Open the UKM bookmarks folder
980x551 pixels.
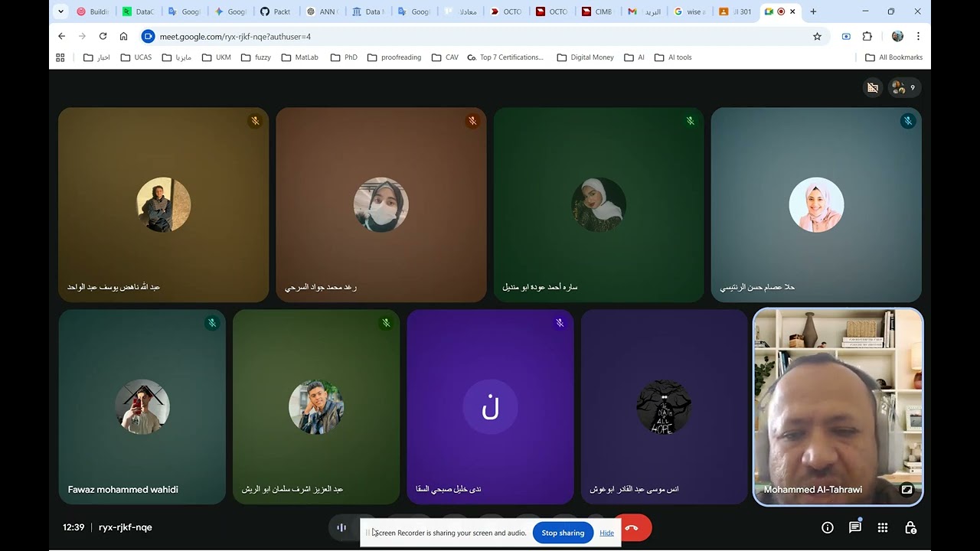coord(217,57)
